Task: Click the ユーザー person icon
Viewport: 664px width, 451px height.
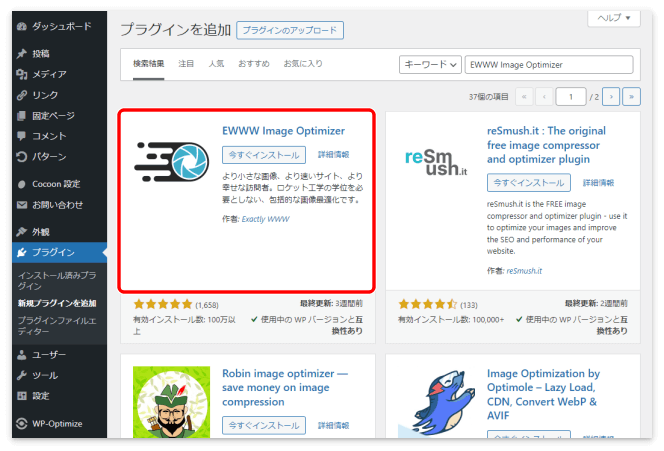Action: (x=22, y=355)
